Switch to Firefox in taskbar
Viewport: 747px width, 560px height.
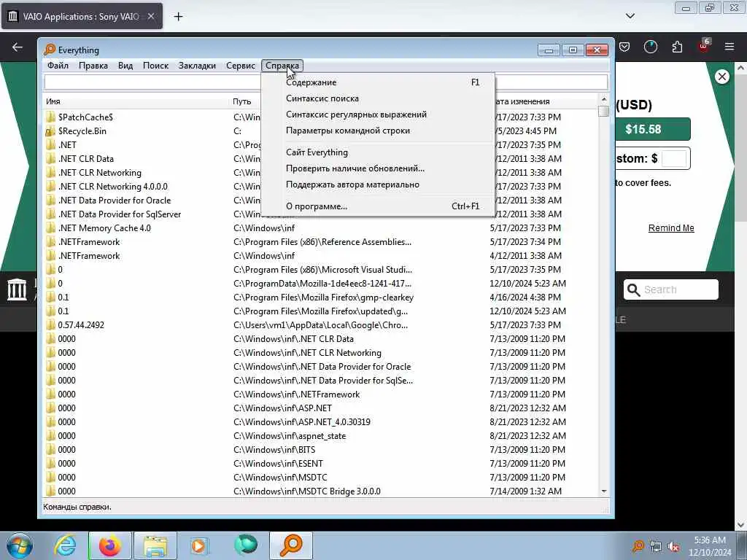109,545
